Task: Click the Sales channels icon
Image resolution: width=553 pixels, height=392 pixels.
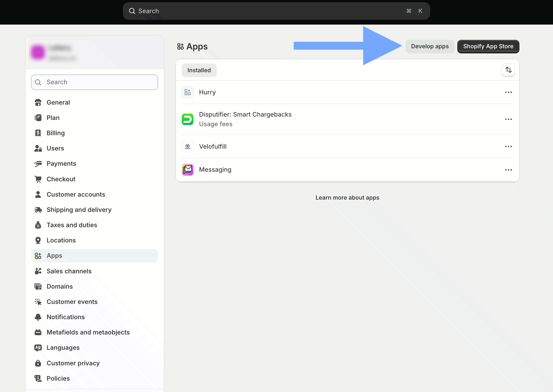Action: (x=38, y=271)
